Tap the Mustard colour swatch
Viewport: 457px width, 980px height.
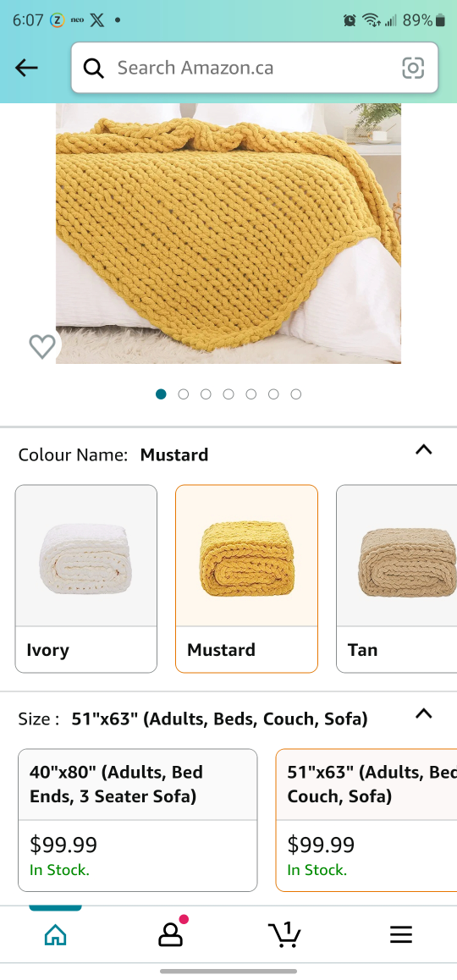point(246,579)
